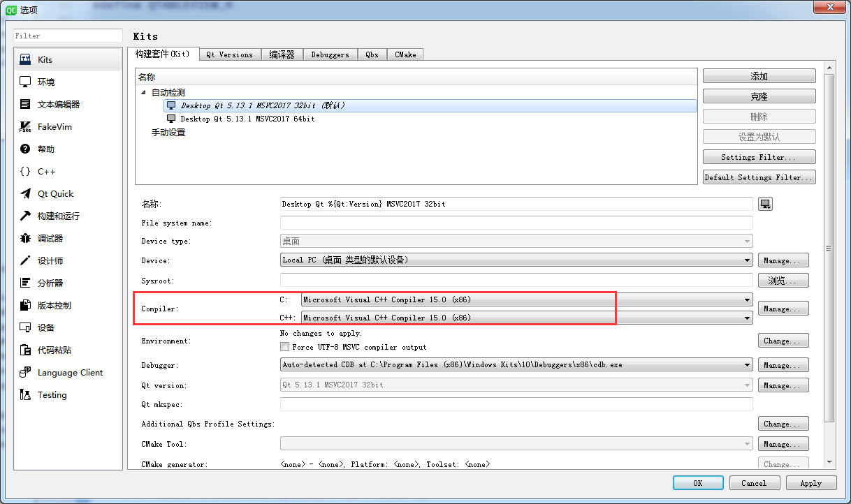This screenshot has width=851, height=504.
Task: Select Desktop Qt 5.13.1 MSVC2017 64bit kit
Action: 430,119
